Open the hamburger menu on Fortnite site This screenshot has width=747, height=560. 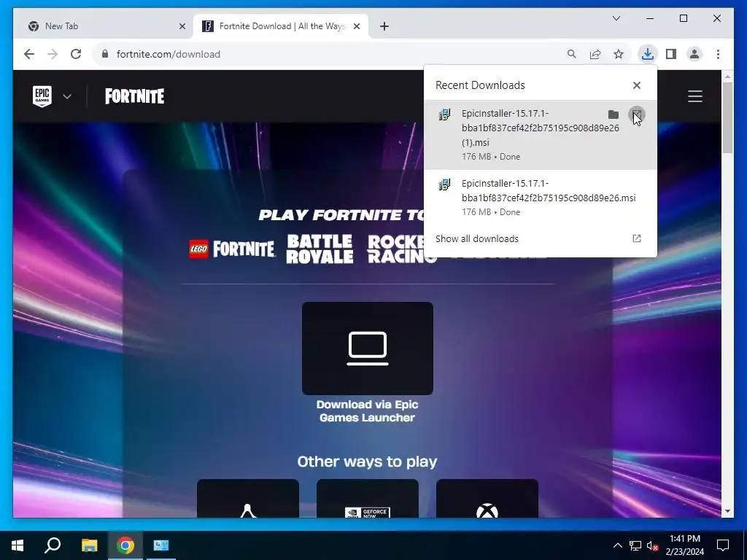point(695,96)
